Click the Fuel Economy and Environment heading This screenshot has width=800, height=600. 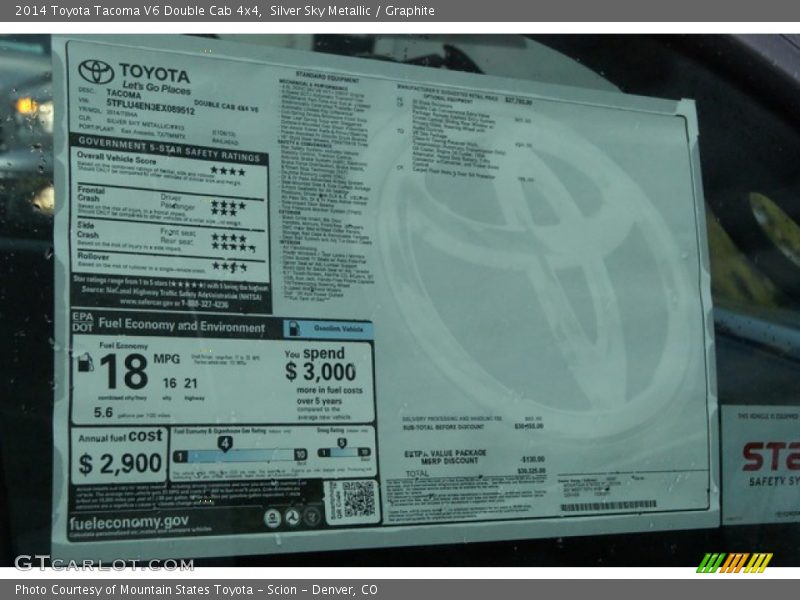coord(182,325)
